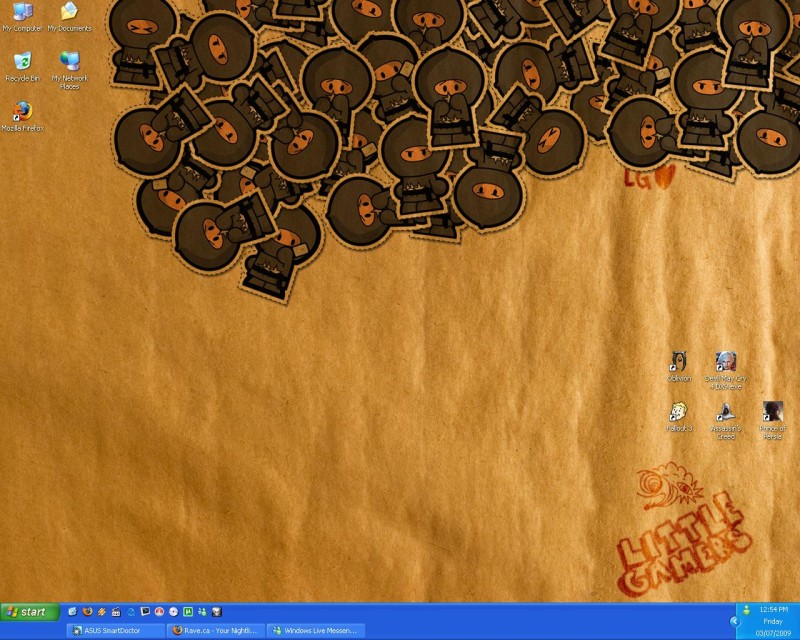Select the Fallout 3 shortcut
The width and height of the screenshot is (800, 640).
(x=679, y=416)
